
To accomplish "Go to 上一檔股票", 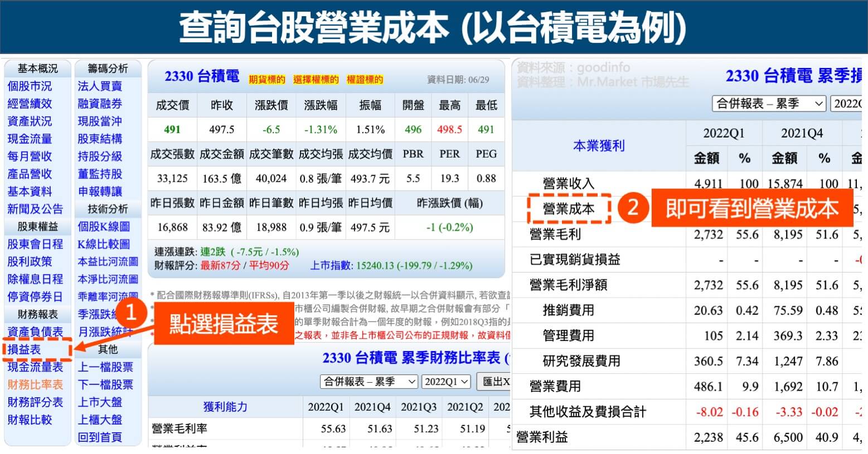I will click(x=105, y=367).
